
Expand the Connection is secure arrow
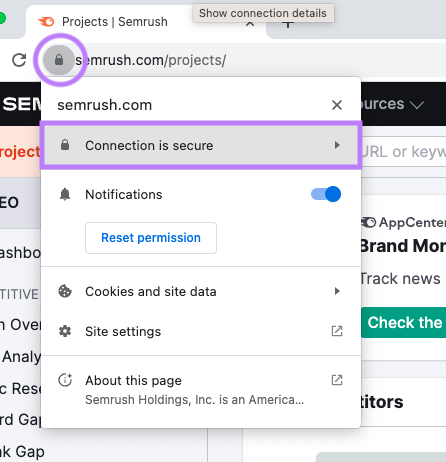pyautogui.click(x=337, y=145)
